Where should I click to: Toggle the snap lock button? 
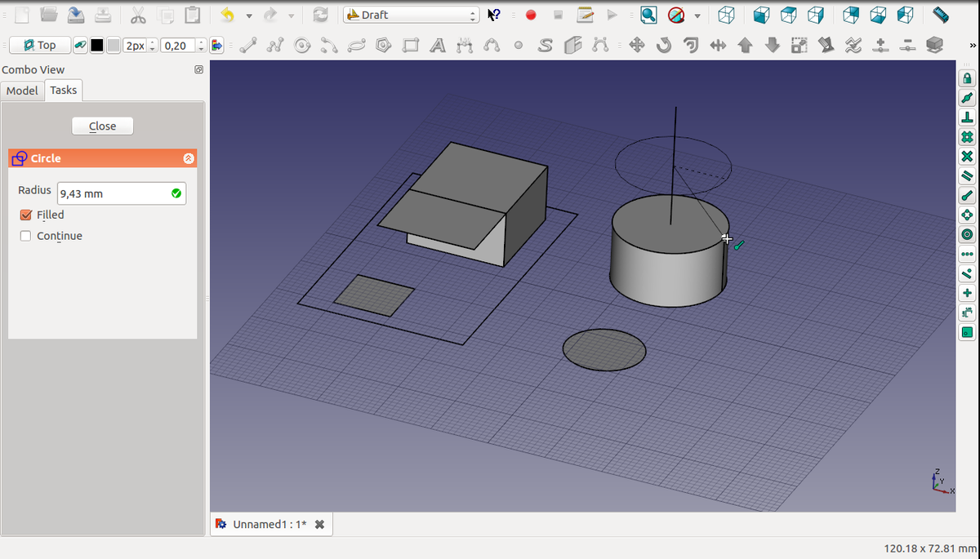967,78
